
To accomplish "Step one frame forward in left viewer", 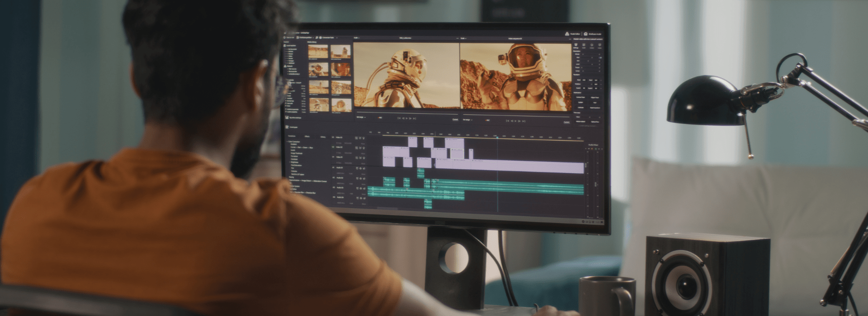I will (410, 118).
